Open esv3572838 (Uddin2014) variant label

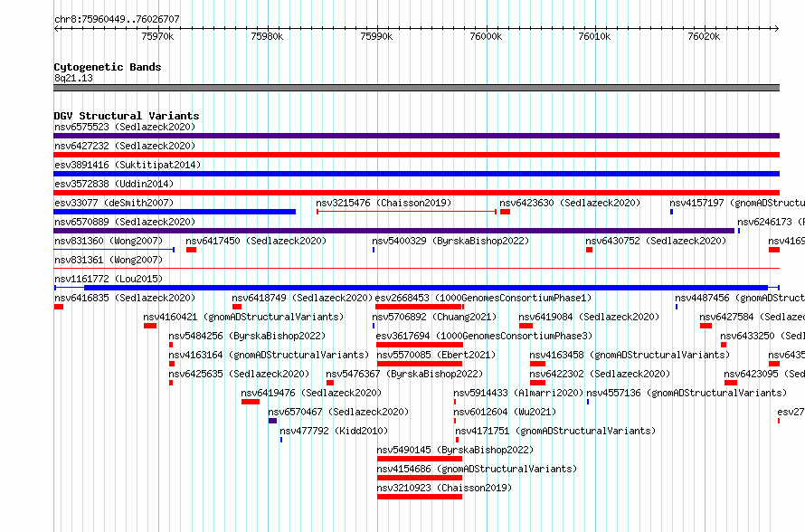114,184
